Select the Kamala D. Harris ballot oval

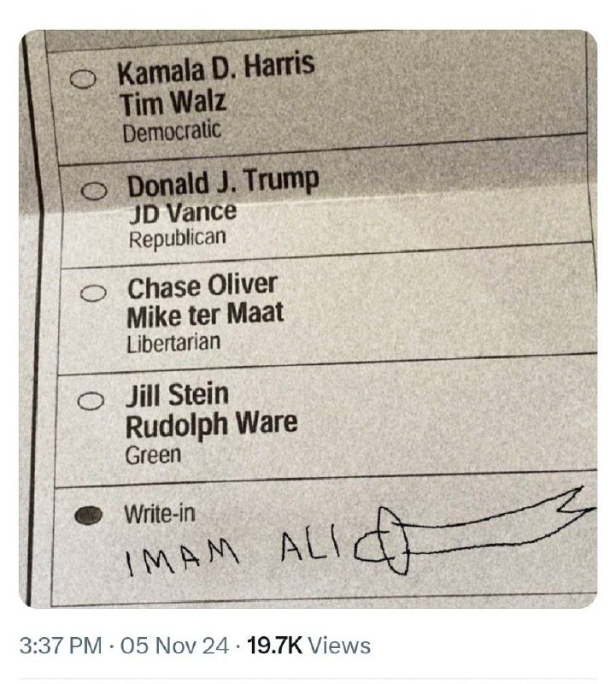pos(82,80)
